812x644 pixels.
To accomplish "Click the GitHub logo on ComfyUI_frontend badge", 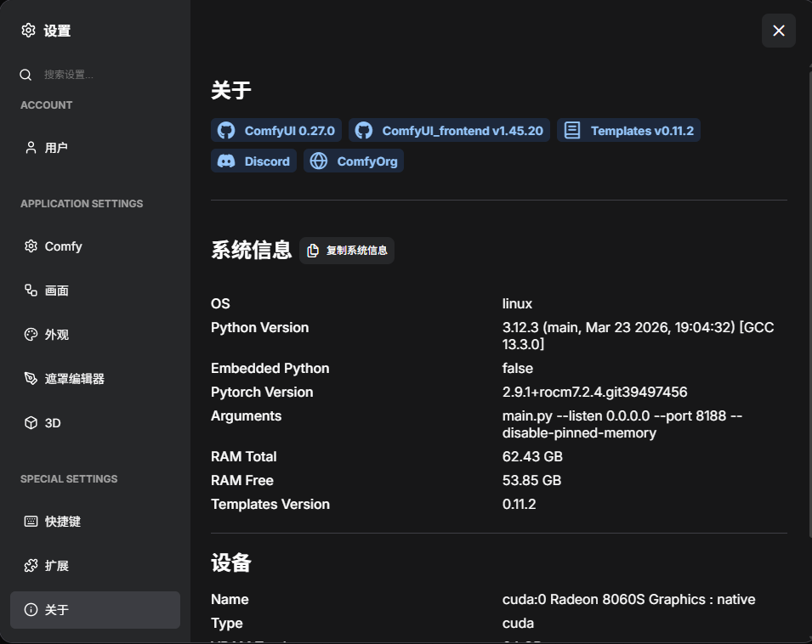I will point(364,130).
